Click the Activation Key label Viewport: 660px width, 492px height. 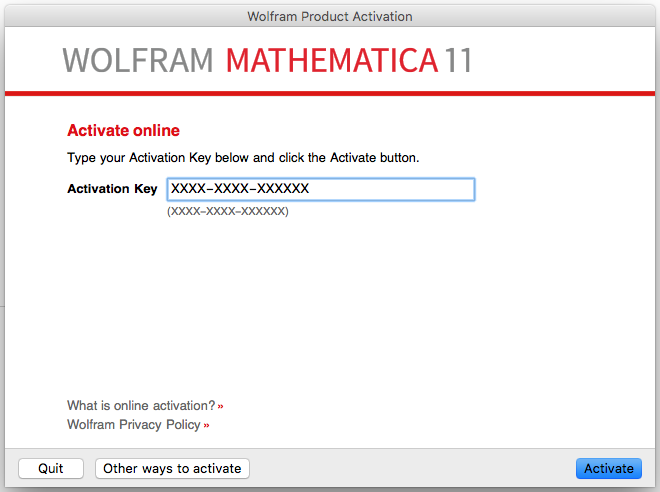pos(112,189)
